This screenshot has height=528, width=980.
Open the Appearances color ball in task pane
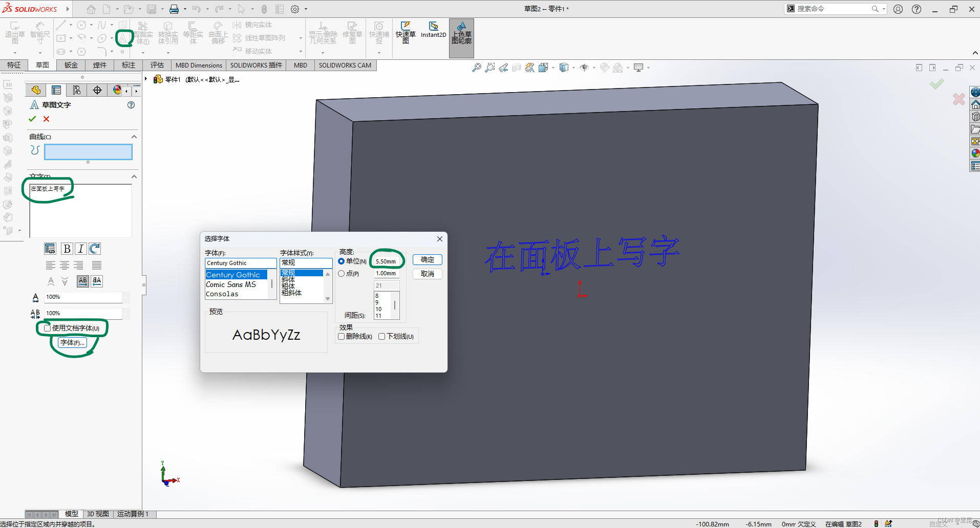(x=975, y=153)
